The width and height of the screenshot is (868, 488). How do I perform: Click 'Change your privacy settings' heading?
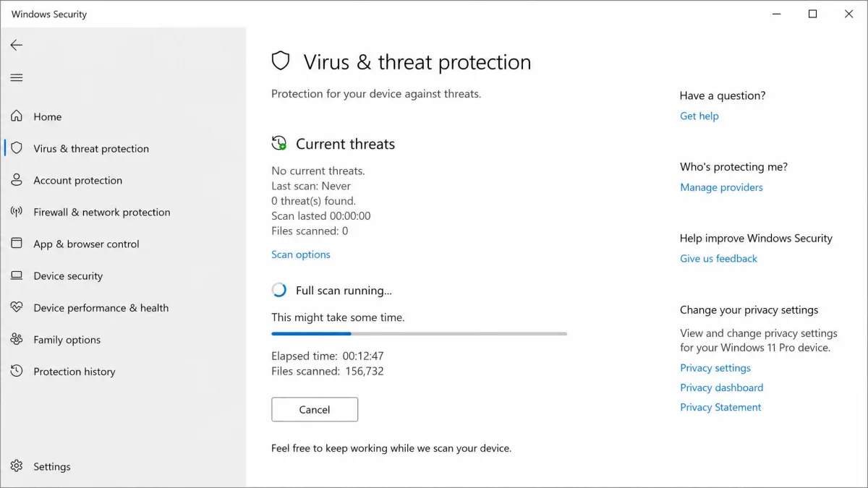pyautogui.click(x=749, y=309)
